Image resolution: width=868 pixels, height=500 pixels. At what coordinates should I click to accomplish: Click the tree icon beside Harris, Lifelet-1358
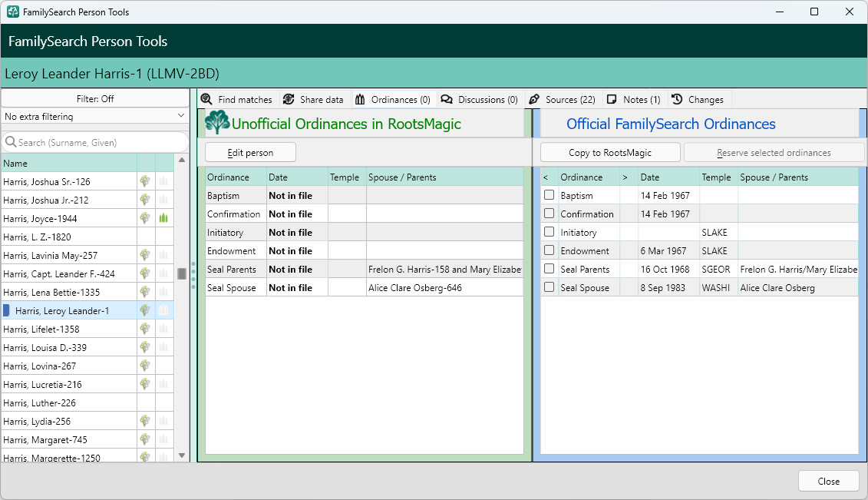[145, 329]
